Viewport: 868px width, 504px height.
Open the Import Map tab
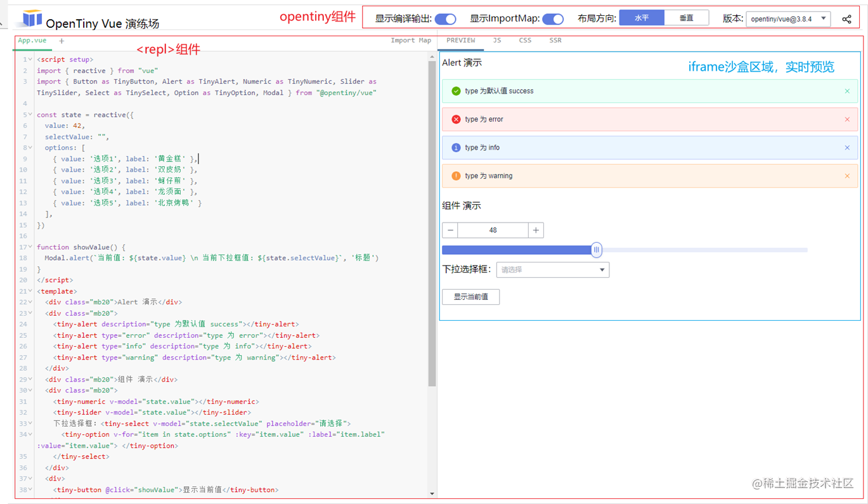coord(410,40)
